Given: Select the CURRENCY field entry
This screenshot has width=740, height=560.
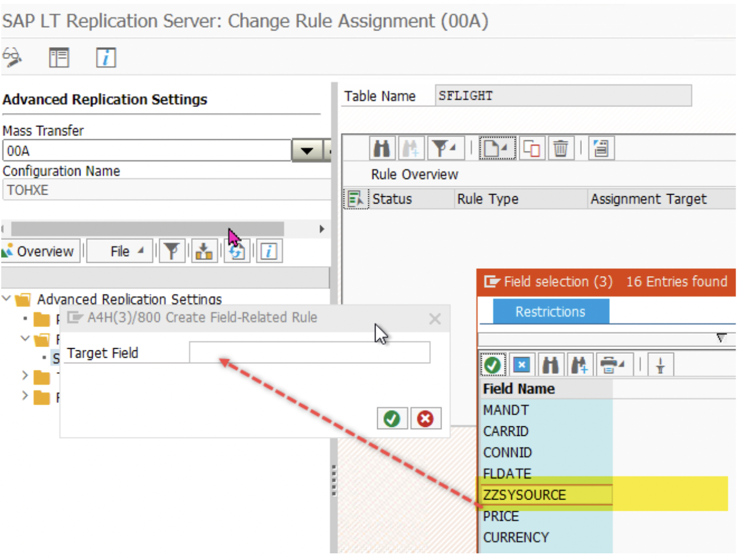Looking at the screenshot, I should pyautogui.click(x=546, y=537).
